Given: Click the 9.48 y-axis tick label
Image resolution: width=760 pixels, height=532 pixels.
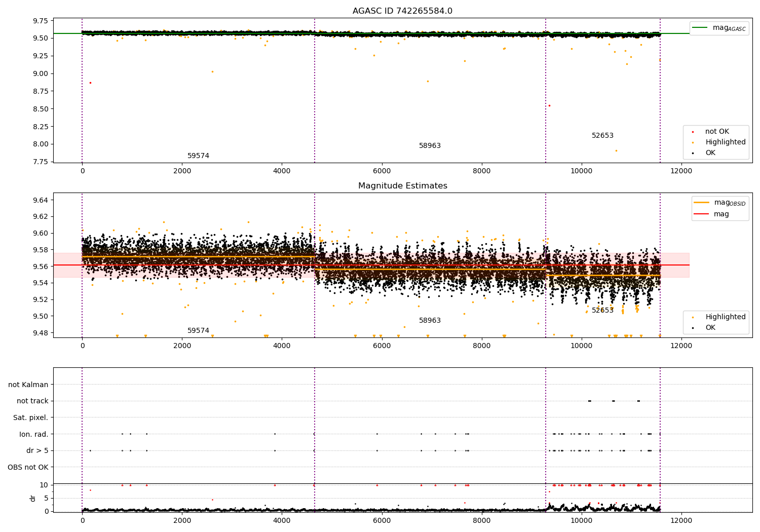Looking at the screenshot, I should (x=40, y=333).
